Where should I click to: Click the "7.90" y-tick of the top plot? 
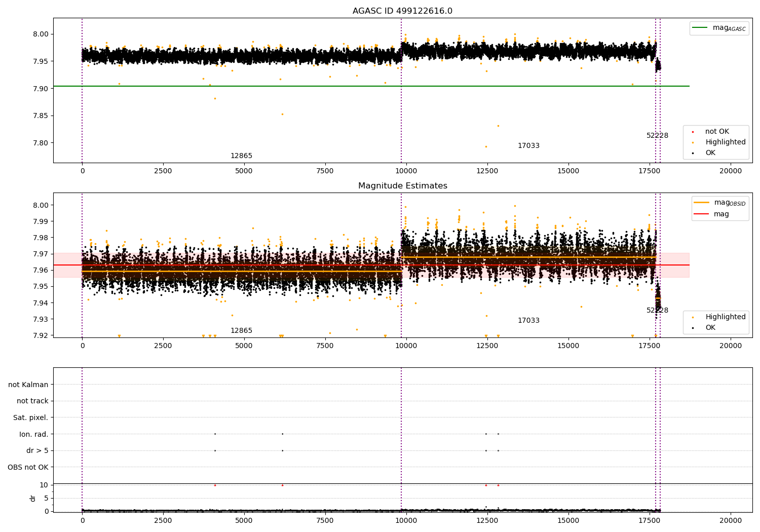pyautogui.click(x=41, y=89)
